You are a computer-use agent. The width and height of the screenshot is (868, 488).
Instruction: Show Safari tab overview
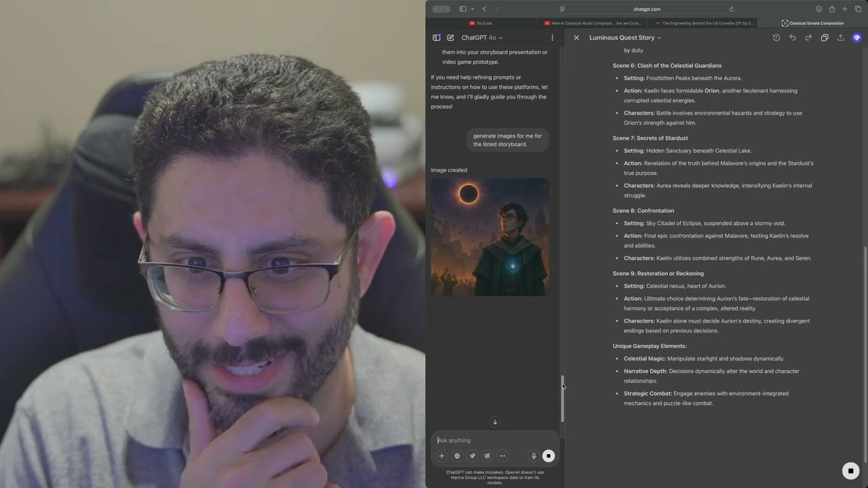pyautogui.click(x=858, y=9)
